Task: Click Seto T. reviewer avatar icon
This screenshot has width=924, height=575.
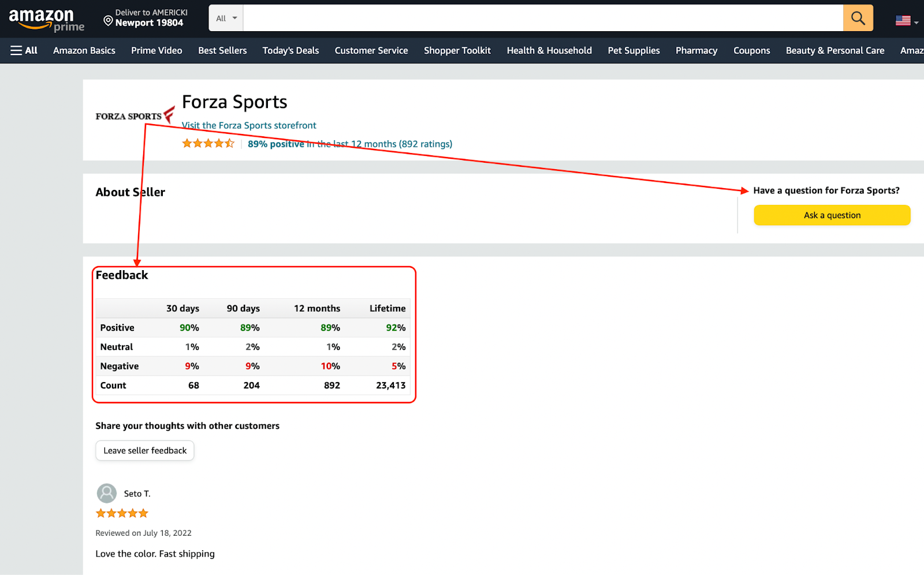Action: (106, 494)
